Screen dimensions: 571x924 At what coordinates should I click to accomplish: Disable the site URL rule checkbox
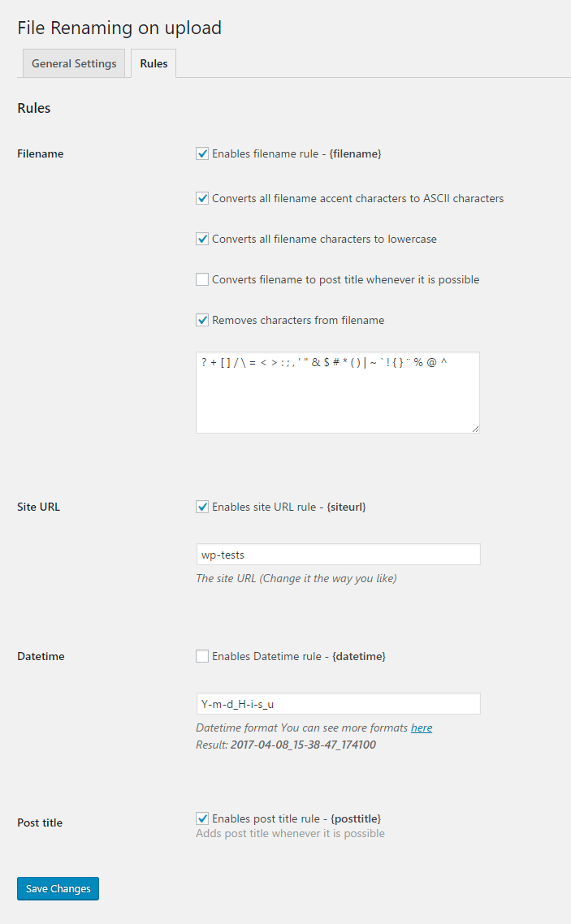(202, 507)
